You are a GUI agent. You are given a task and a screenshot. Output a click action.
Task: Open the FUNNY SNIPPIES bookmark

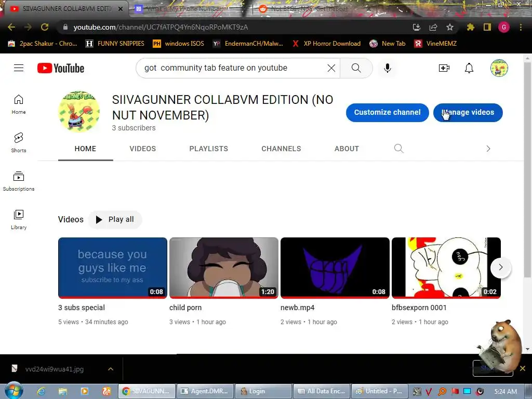pyautogui.click(x=115, y=44)
